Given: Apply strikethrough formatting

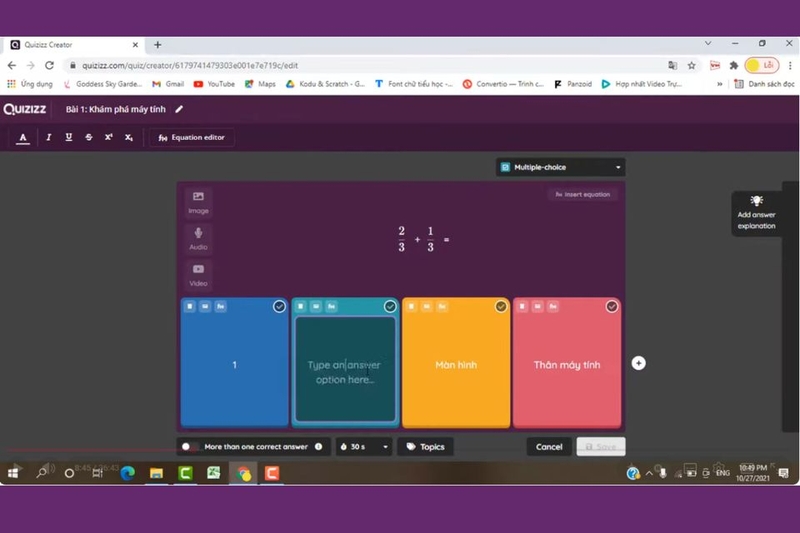Looking at the screenshot, I should coord(89,137).
